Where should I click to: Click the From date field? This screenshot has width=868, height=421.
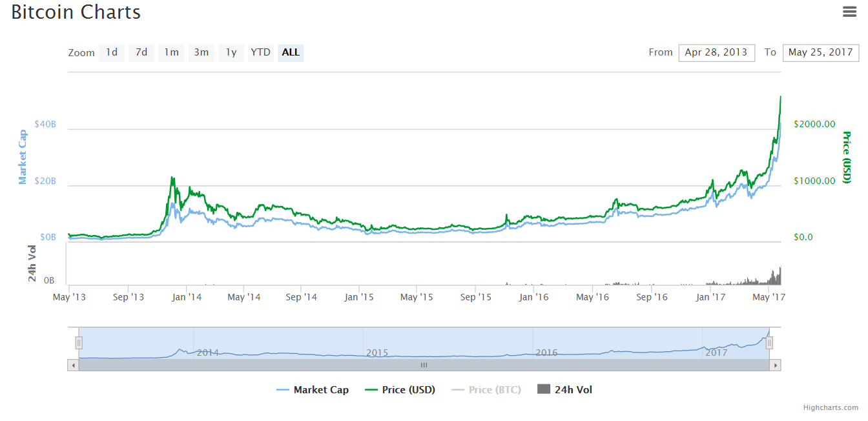click(716, 52)
